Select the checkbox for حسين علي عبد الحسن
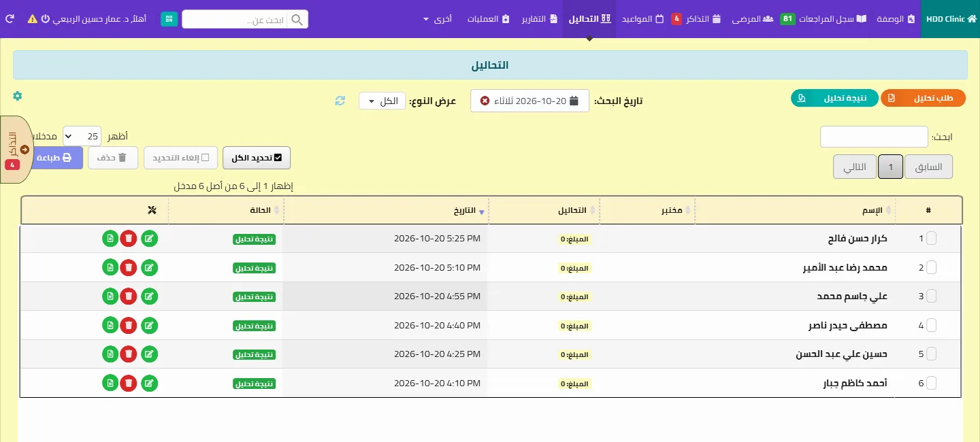Viewport: 980px width, 442px height. pyautogui.click(x=932, y=354)
